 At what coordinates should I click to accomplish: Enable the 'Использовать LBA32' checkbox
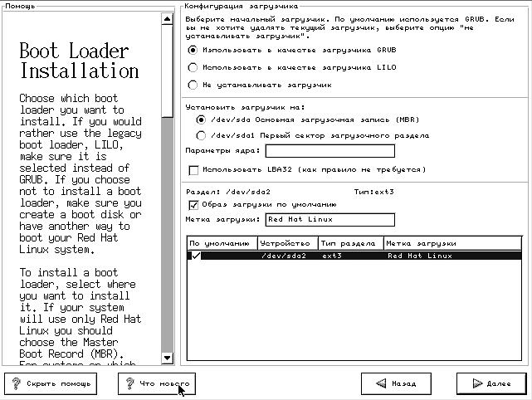194,170
